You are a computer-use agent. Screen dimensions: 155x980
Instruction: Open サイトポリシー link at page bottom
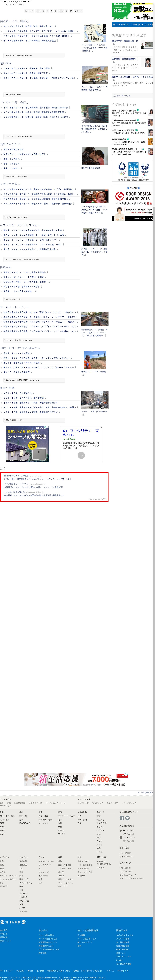click(x=6, y=971)
